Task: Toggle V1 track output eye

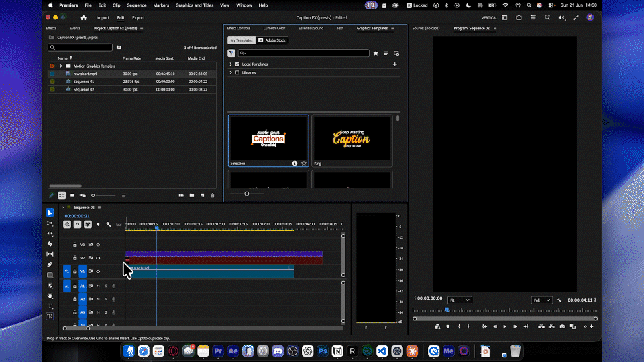Action: [x=98, y=271]
